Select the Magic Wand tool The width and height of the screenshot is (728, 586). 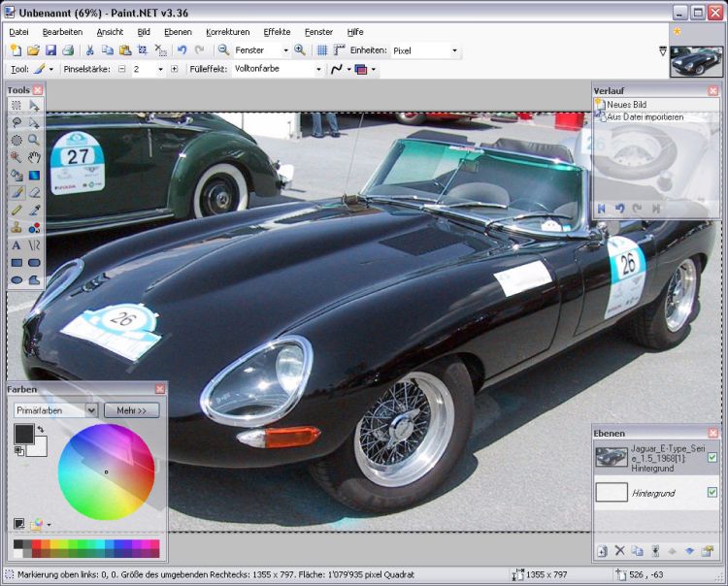pos(17,157)
